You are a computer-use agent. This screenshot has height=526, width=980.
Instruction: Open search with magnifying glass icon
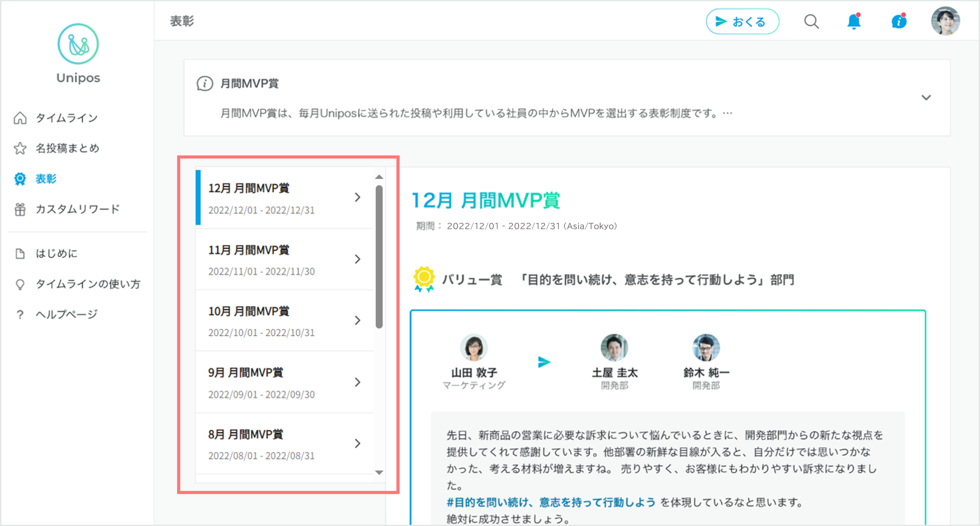click(811, 22)
